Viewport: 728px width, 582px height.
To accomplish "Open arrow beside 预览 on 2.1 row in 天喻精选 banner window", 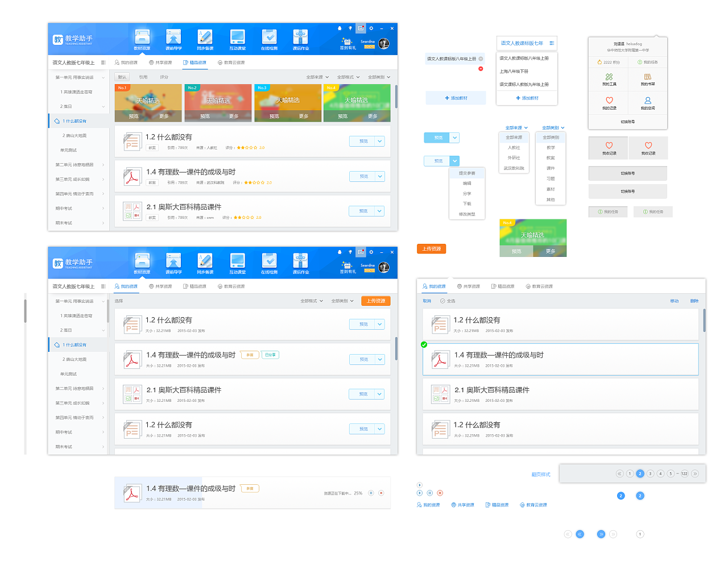I will 380,211.
